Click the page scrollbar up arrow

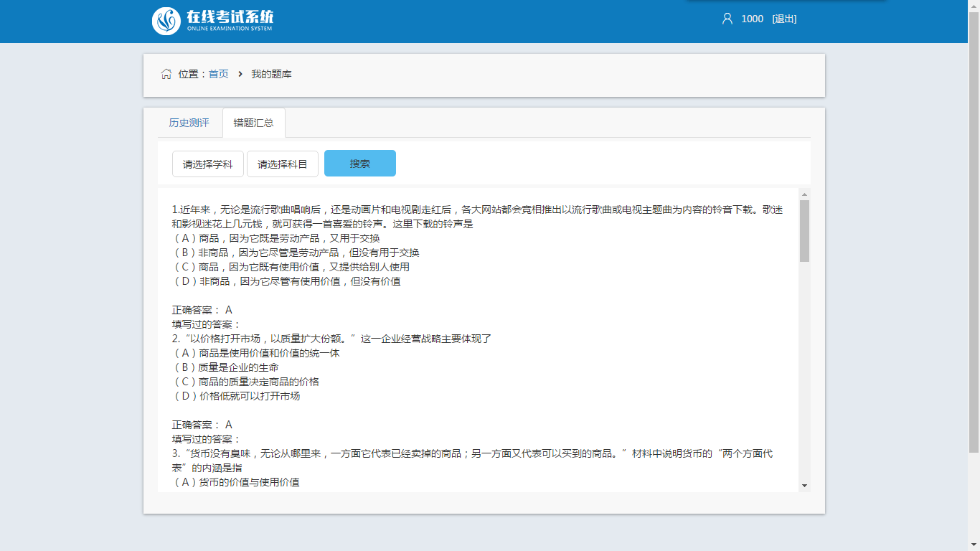point(974,6)
